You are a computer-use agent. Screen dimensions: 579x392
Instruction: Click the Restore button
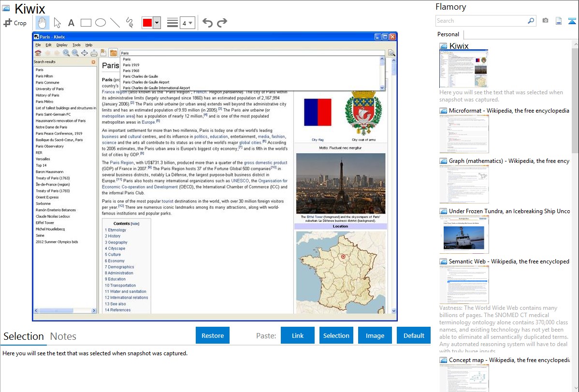(x=213, y=335)
